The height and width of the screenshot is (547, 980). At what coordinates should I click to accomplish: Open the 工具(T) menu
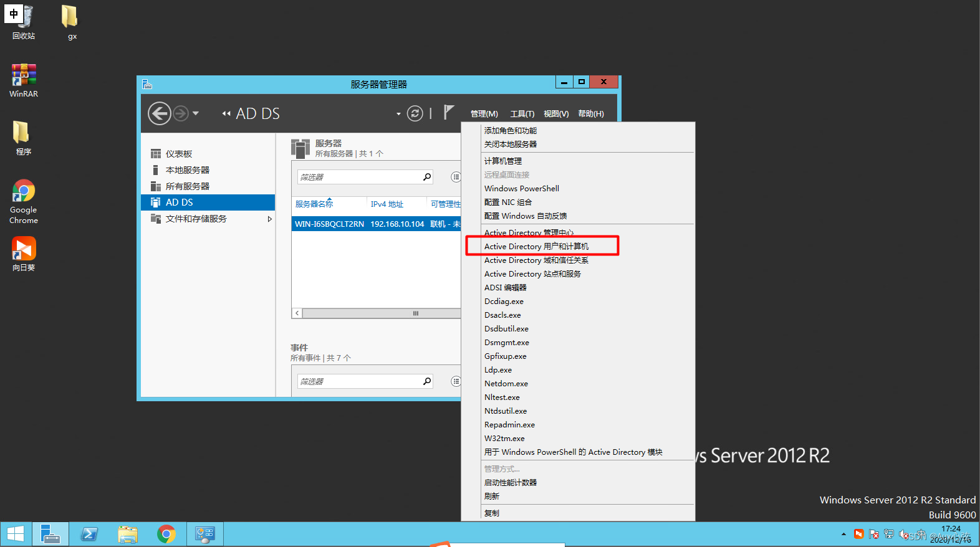522,114
